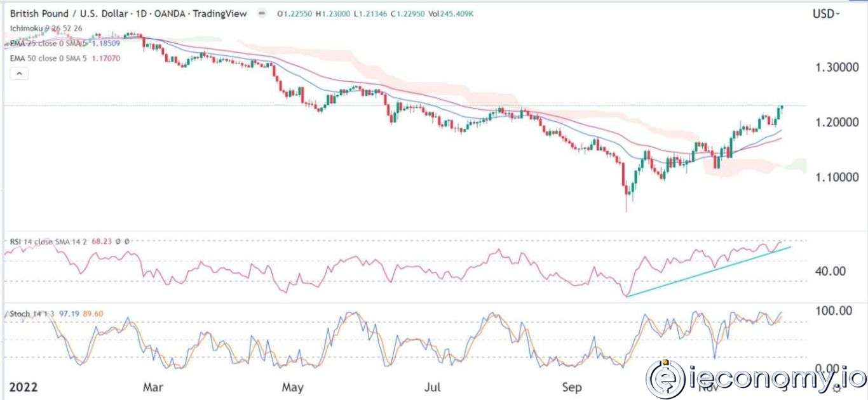Click the OANDA exchange name
The image size is (868, 400).
tap(168, 13)
